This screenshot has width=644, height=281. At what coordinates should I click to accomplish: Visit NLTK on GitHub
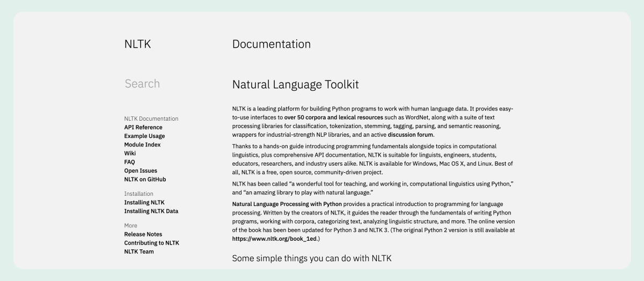(145, 179)
